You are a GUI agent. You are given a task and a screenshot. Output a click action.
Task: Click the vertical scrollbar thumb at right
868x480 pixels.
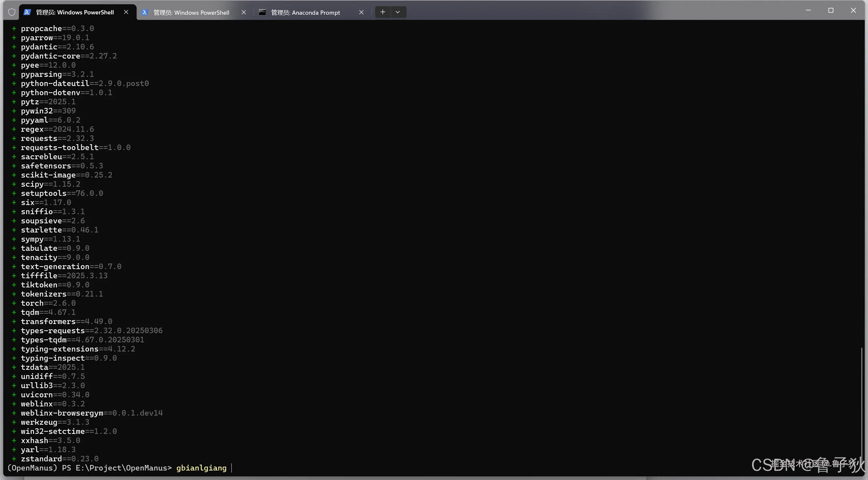pyautogui.click(x=861, y=404)
